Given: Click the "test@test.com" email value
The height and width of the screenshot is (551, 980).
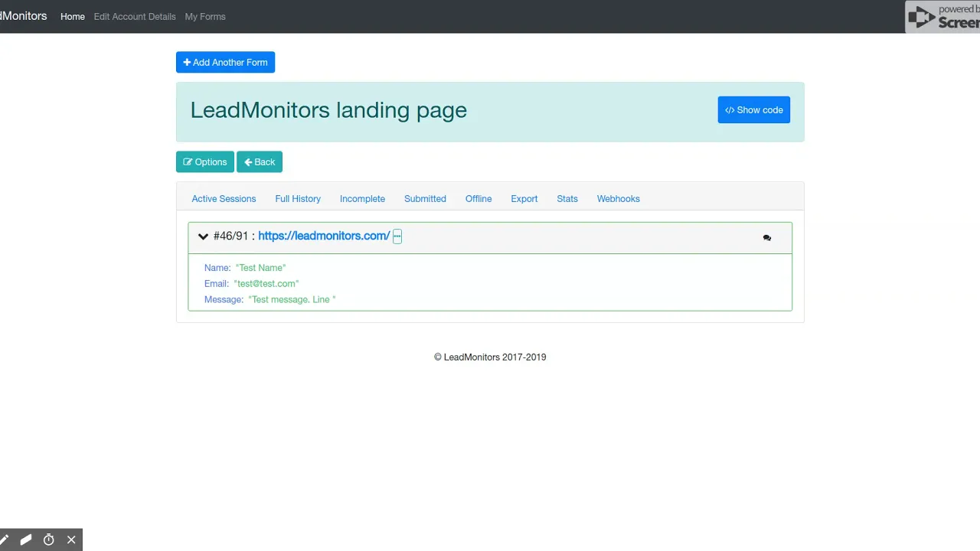Looking at the screenshot, I should point(266,284).
